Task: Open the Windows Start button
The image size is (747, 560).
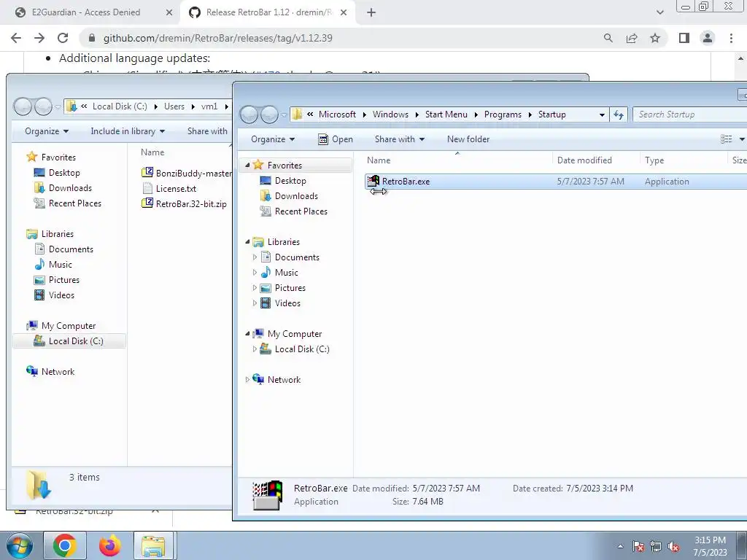Action: (20, 545)
